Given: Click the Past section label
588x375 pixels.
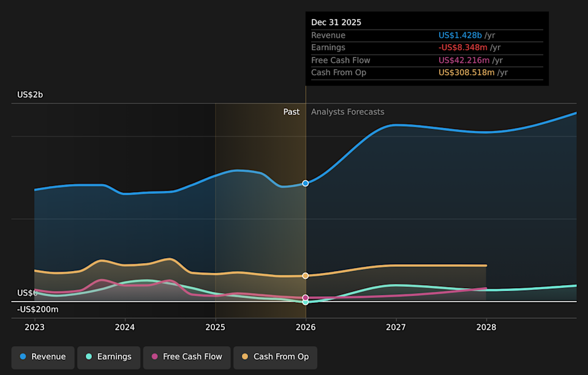Looking at the screenshot, I should pos(292,112).
